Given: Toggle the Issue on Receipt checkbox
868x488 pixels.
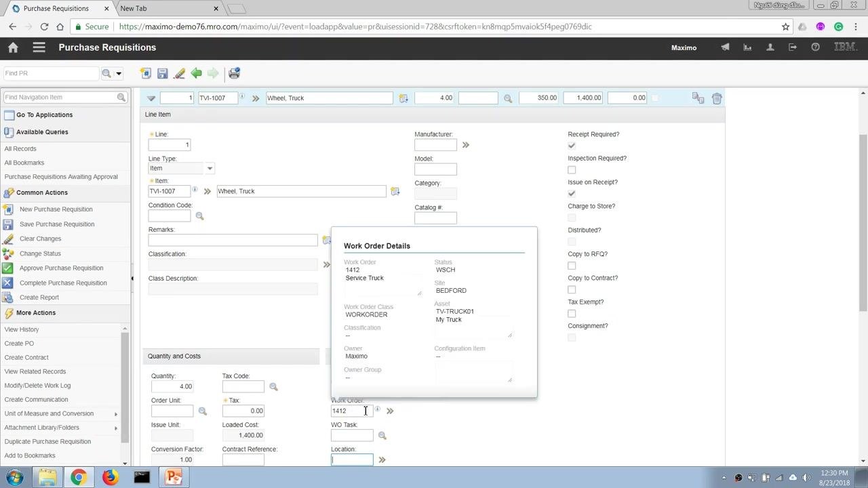Looking at the screenshot, I should 572,194.
